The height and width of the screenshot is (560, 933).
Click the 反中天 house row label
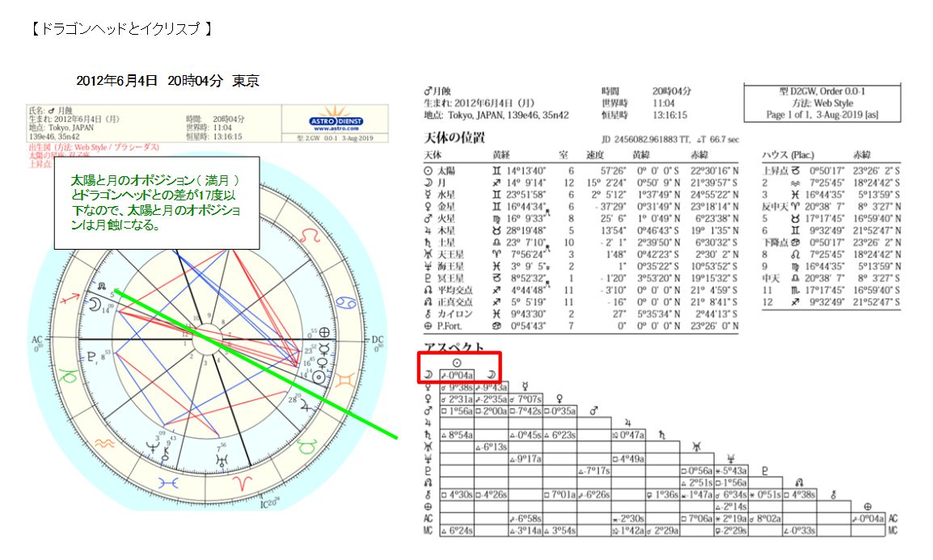(775, 206)
